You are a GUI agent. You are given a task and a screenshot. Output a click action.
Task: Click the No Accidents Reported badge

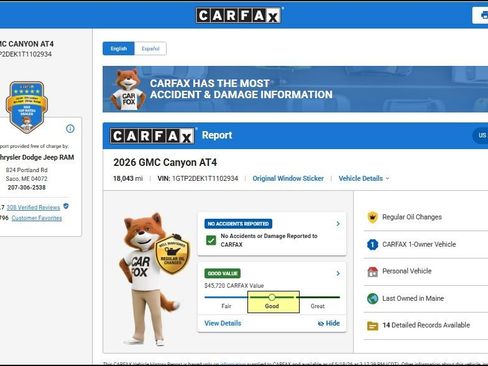(238, 224)
